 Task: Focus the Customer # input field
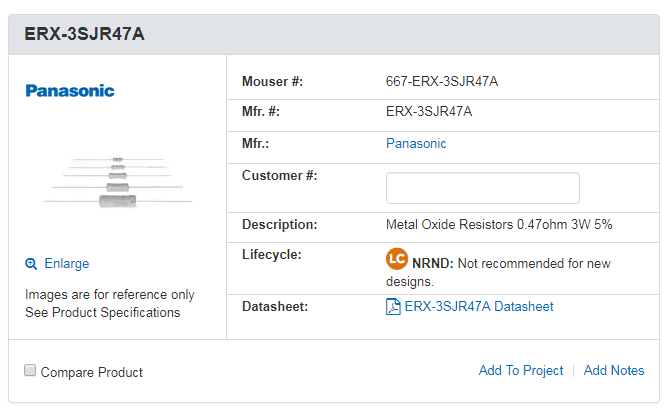[x=483, y=188]
